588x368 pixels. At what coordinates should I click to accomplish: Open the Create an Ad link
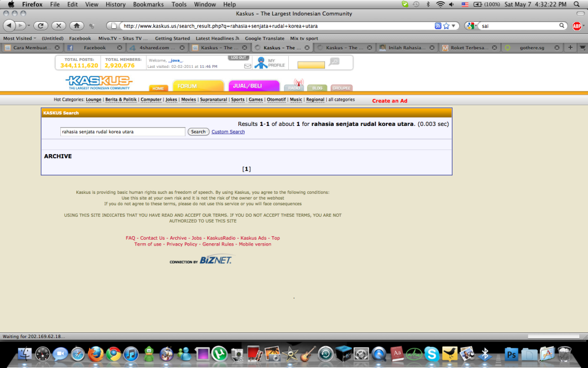click(x=390, y=101)
